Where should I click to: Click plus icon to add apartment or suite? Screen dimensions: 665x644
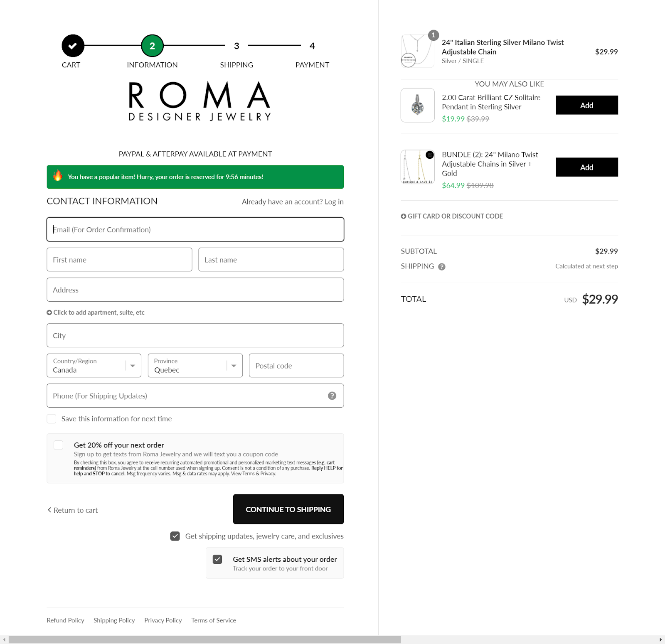[x=49, y=312]
